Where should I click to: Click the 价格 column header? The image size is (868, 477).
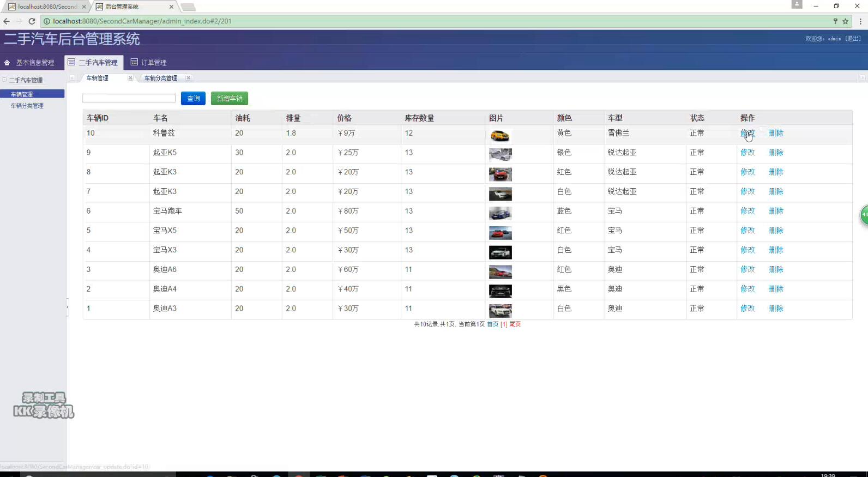click(x=344, y=118)
